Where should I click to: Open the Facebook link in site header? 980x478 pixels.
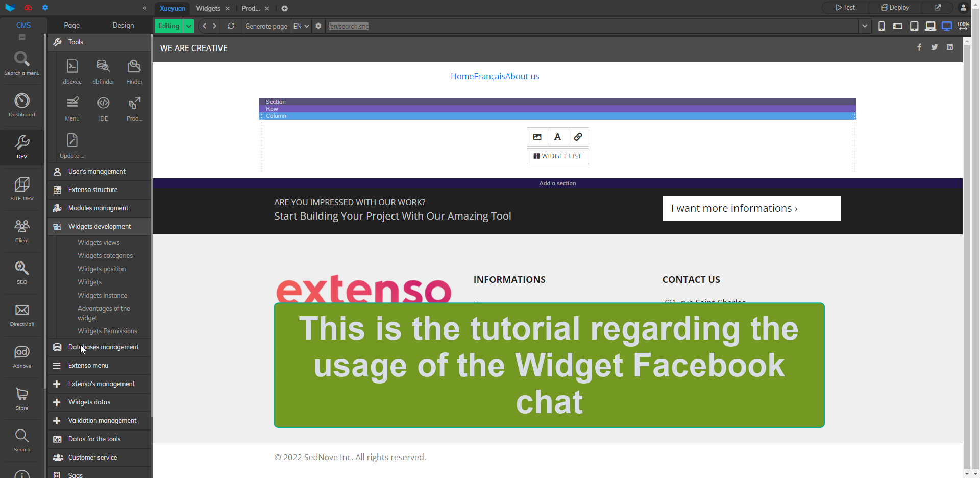[919, 47]
